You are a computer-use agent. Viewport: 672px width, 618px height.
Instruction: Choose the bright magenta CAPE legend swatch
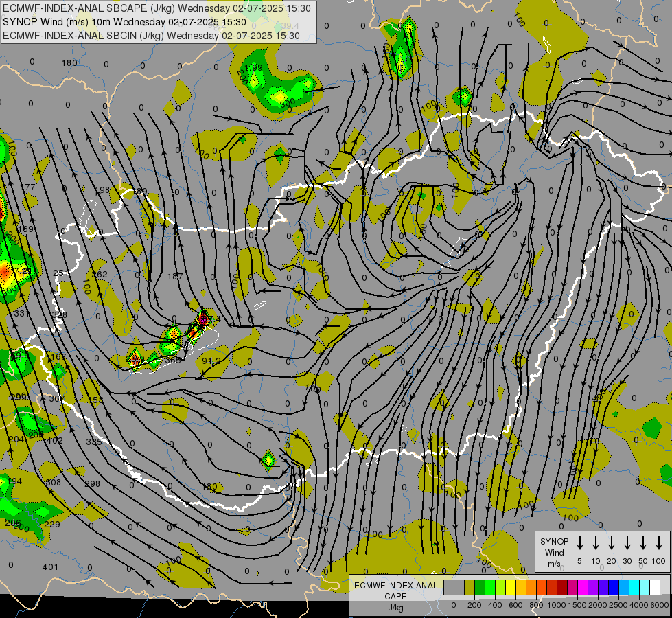(x=583, y=587)
